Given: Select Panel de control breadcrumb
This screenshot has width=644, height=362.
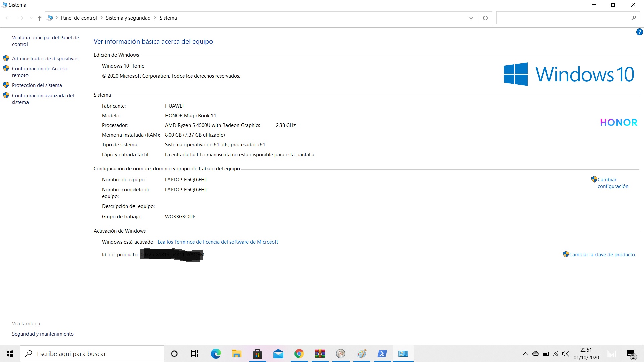Looking at the screenshot, I should tap(79, 18).
